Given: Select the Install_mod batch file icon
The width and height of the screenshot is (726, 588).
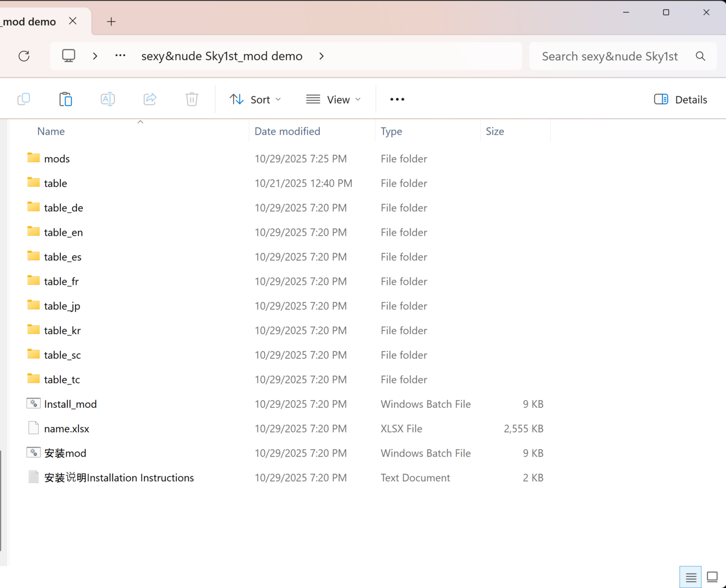Looking at the screenshot, I should pos(33,403).
